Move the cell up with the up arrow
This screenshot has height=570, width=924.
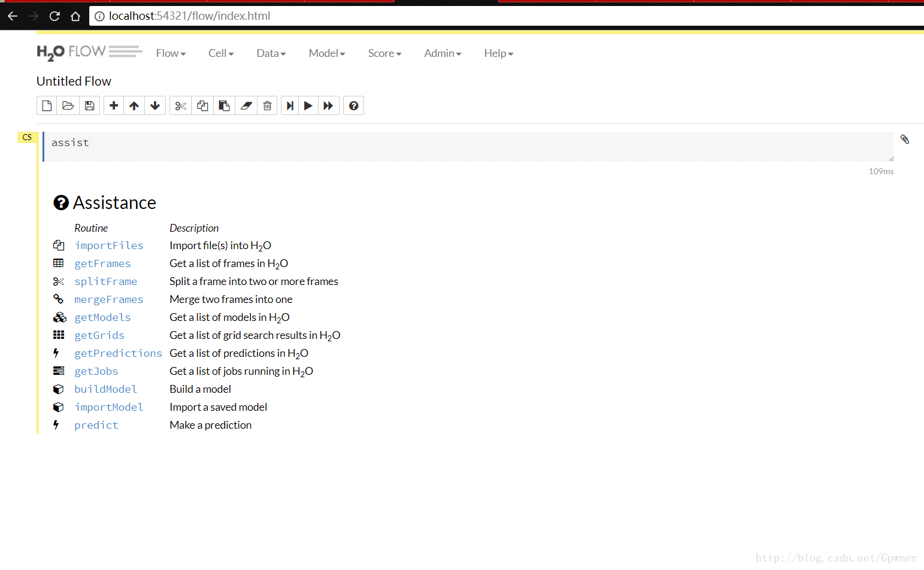click(x=134, y=106)
